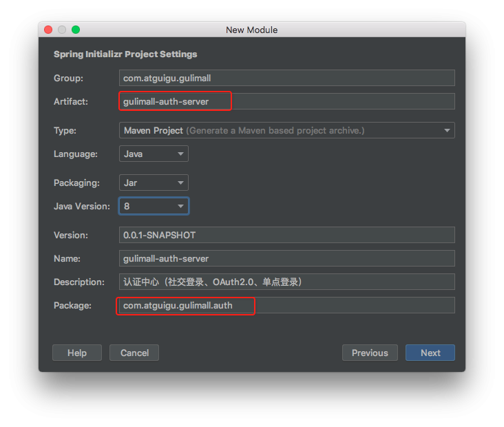
Task: Select the Name input field
Action: [286, 258]
